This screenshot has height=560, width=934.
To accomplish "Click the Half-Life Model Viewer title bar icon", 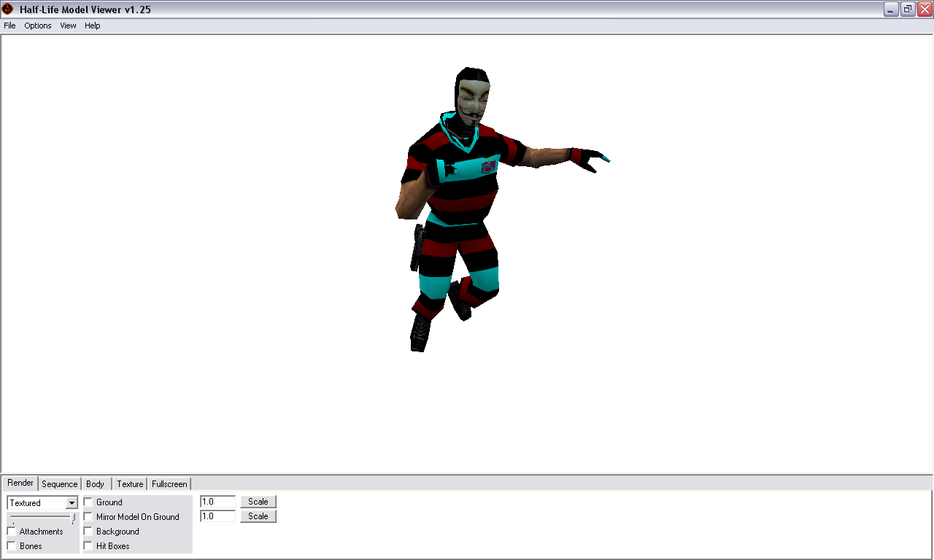I will (x=8, y=9).
